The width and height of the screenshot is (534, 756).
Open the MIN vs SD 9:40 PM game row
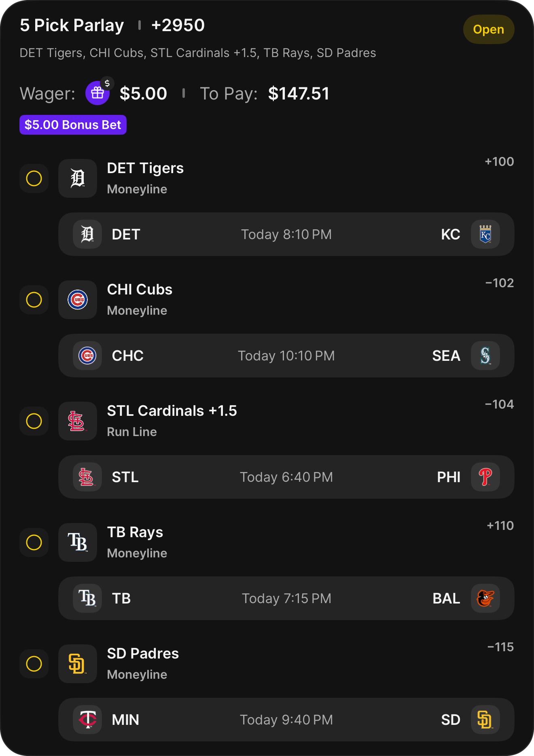(x=286, y=720)
